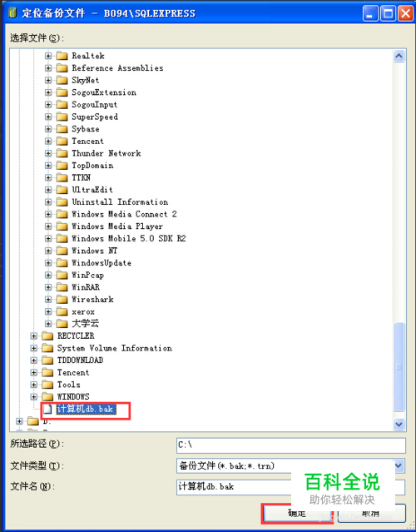Expand the RECYCLER folder node

(x=33, y=336)
